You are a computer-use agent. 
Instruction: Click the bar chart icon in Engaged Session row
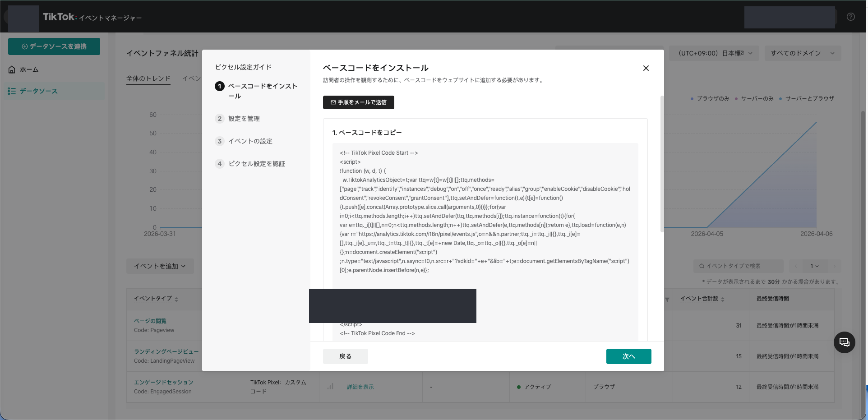coord(330,387)
